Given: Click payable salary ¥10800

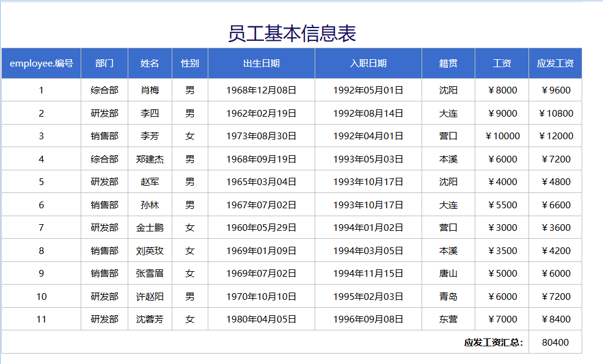Looking at the screenshot, I should tap(555, 114).
